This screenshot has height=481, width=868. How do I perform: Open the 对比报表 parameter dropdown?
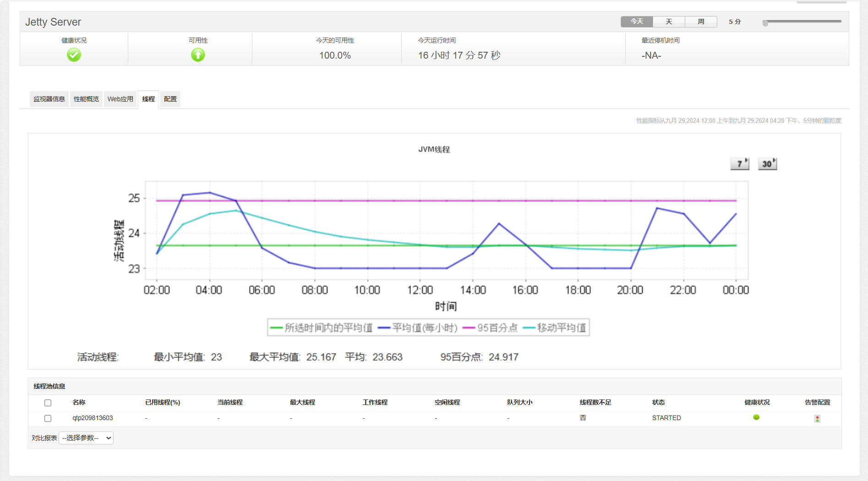86,438
